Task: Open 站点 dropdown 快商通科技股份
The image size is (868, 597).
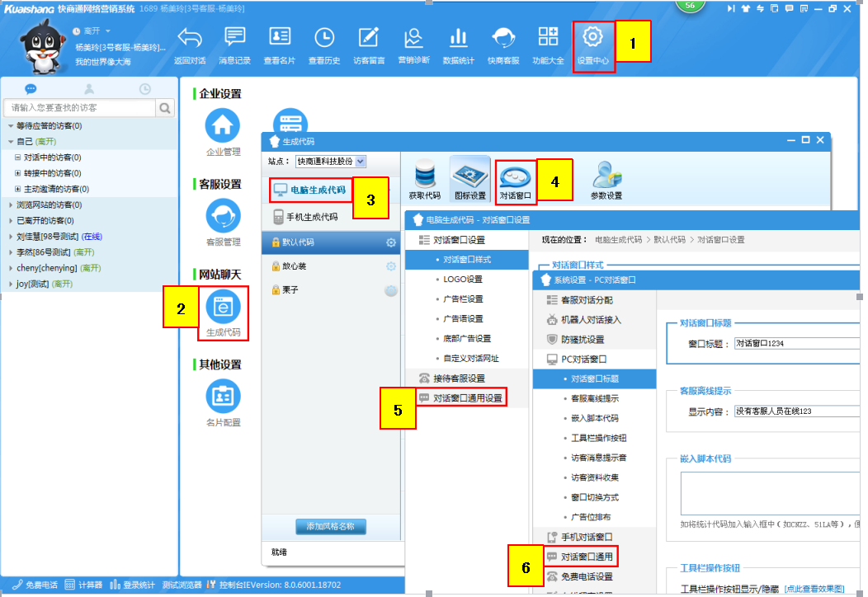Action: tap(331, 162)
